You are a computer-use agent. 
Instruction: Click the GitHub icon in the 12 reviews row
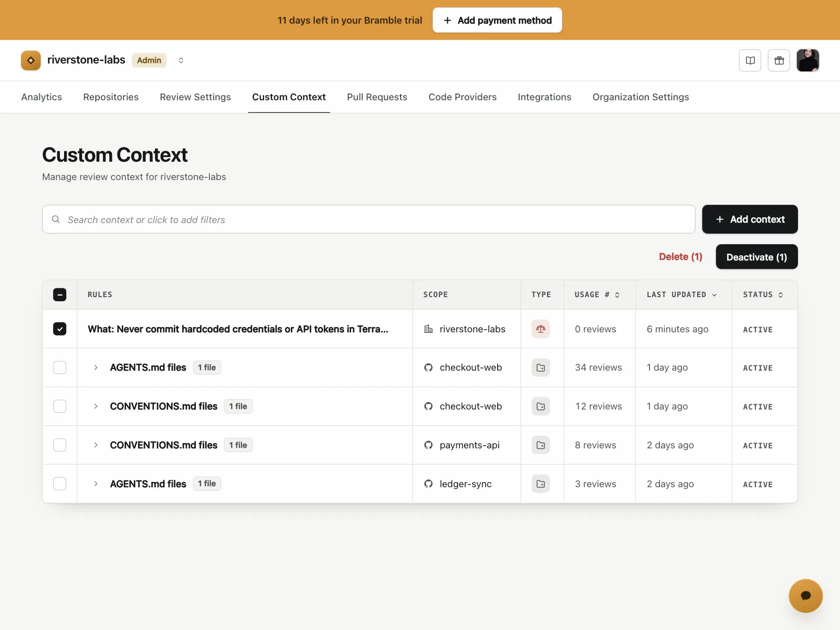[x=428, y=406]
